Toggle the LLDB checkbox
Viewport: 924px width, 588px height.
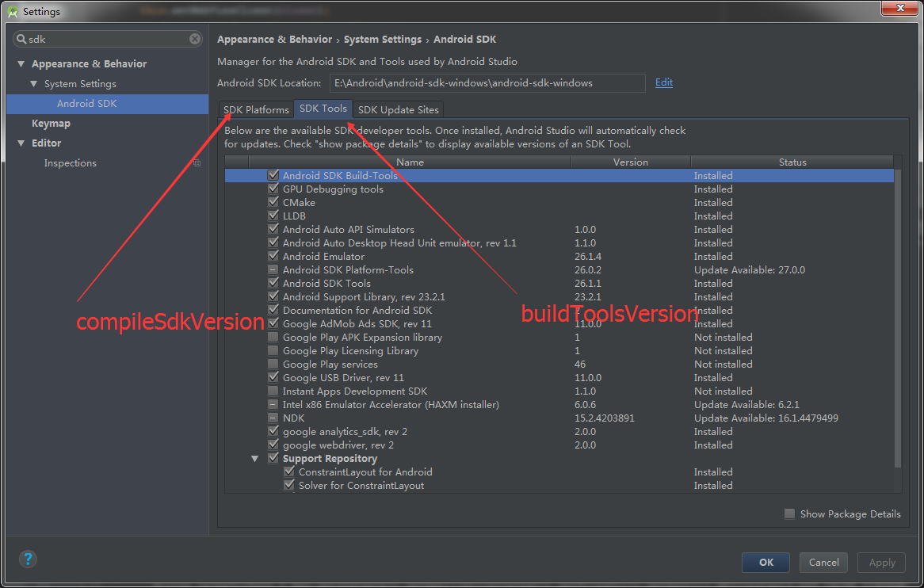click(273, 216)
